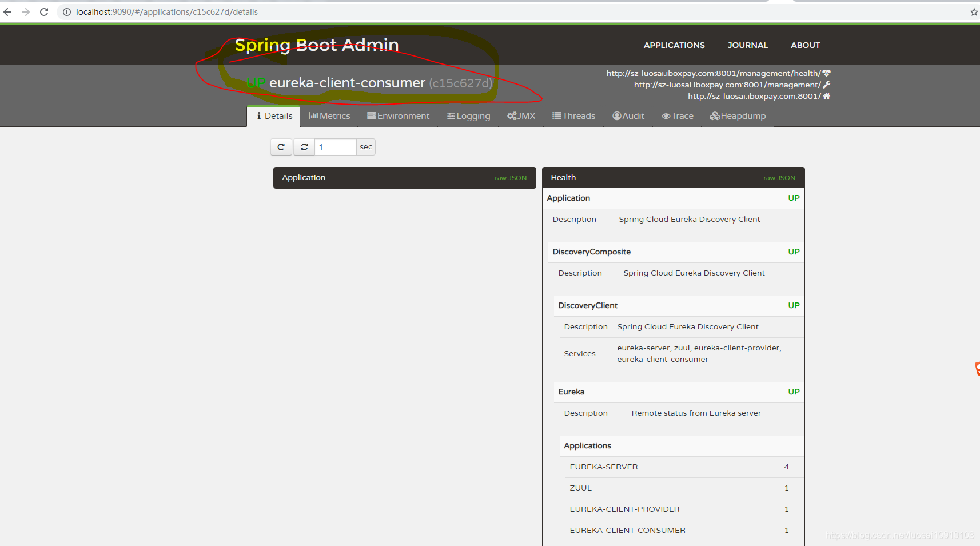Bookmark this page with the star icon

[974, 11]
